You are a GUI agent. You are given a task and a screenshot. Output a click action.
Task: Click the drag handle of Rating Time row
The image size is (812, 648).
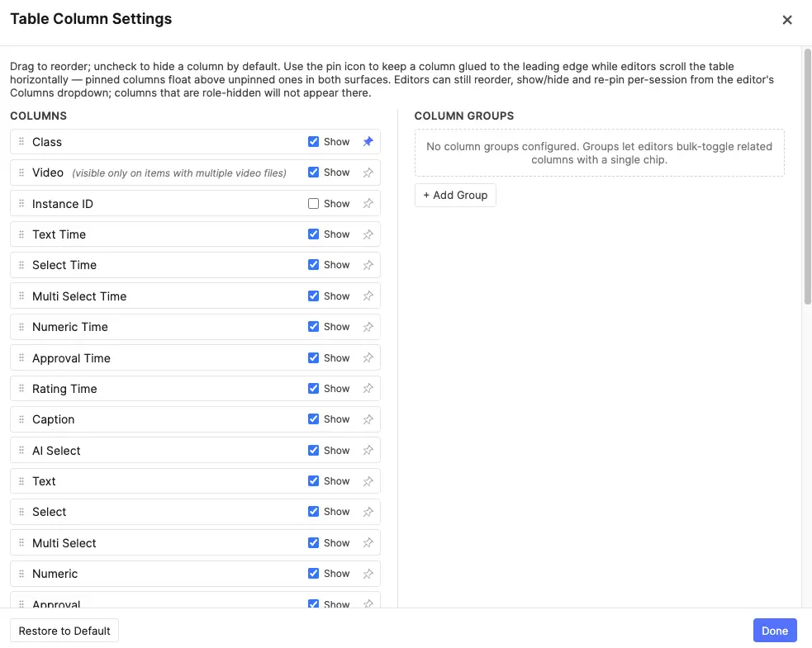point(21,388)
